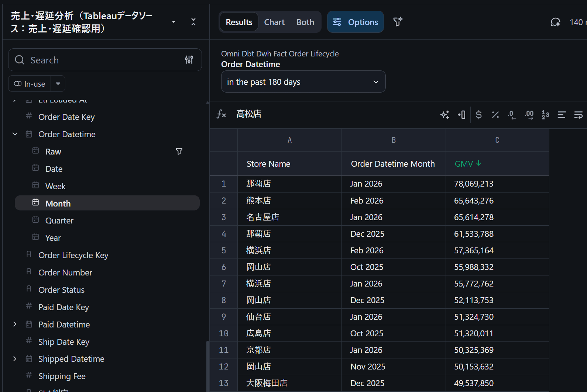
Task: Click the filter icon on Raw field
Action: 179,152
